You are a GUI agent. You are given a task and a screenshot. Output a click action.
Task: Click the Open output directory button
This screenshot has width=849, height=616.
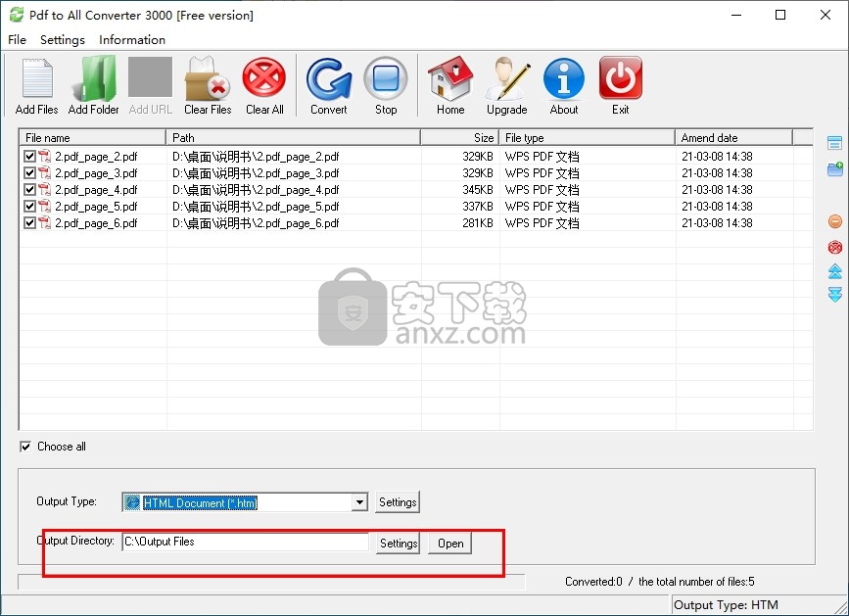coord(449,543)
